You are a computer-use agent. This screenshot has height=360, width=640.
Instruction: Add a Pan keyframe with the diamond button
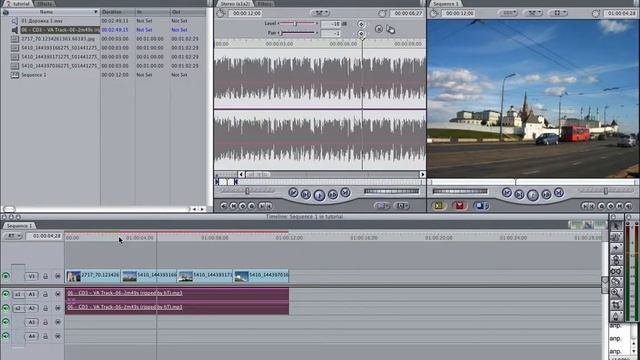361,33
